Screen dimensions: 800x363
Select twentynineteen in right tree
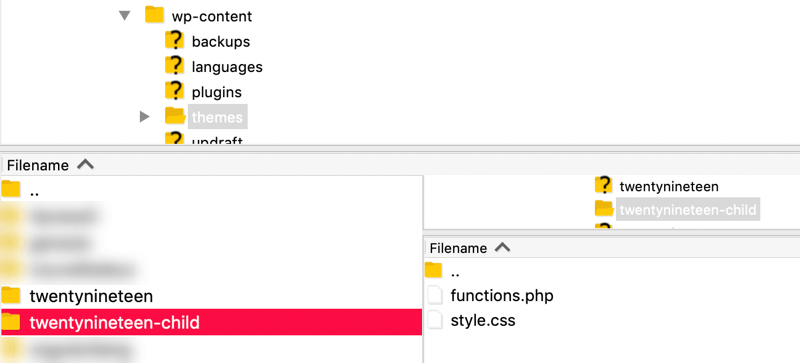click(669, 186)
